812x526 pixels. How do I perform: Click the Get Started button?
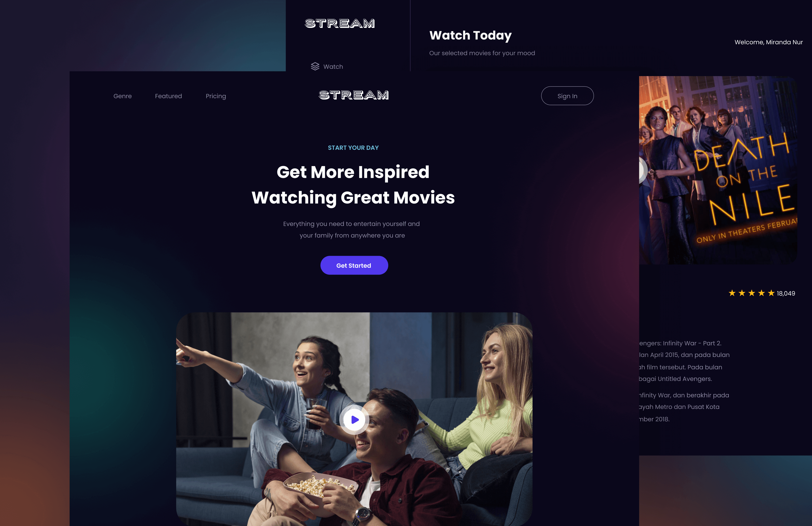click(353, 265)
